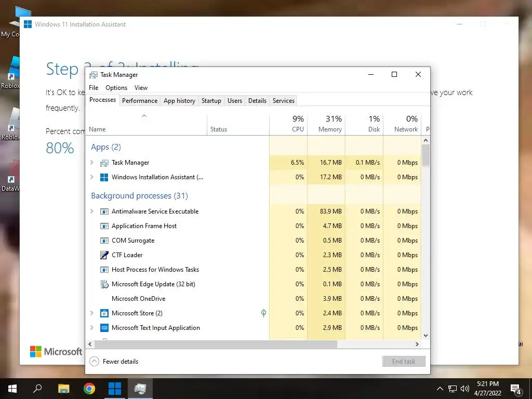The image size is (532, 399).
Task: Click the Antimalware Service Executable icon
Action: (104, 211)
